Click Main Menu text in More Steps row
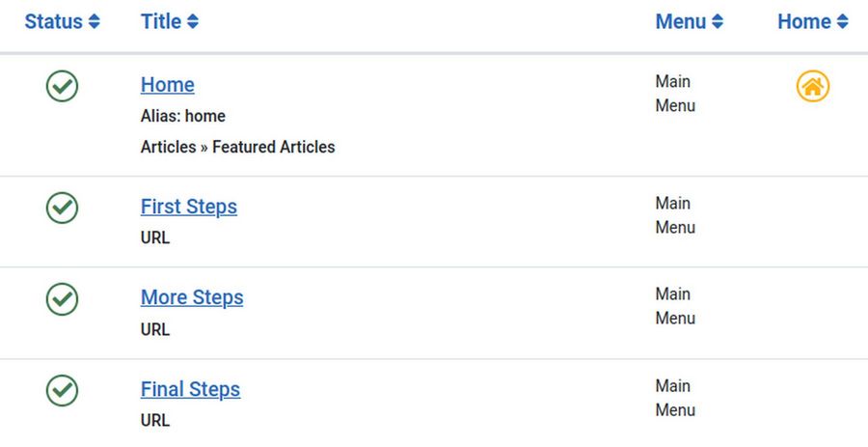Screen dimensions: 868x447 pyautogui.click(x=674, y=306)
